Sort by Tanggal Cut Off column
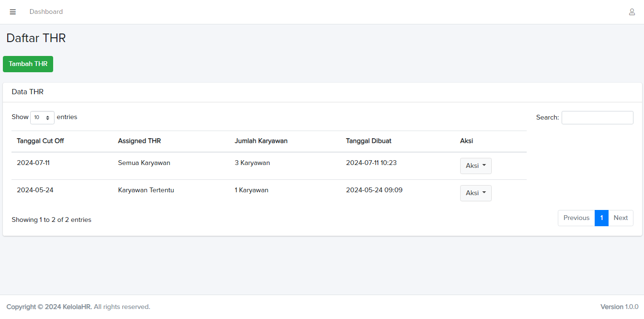 point(40,141)
